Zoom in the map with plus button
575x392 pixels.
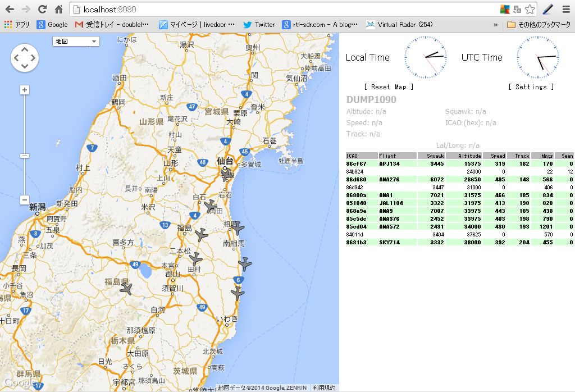(25, 90)
